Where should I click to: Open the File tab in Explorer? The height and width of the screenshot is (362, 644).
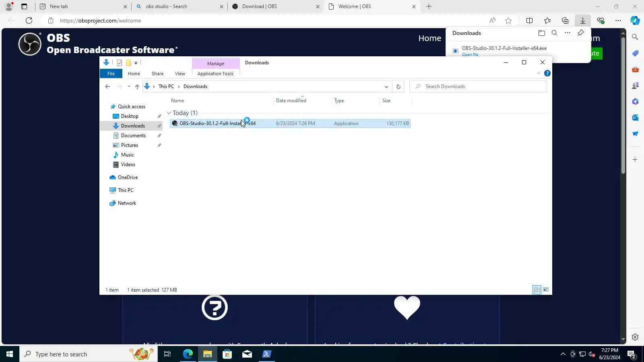tap(111, 74)
